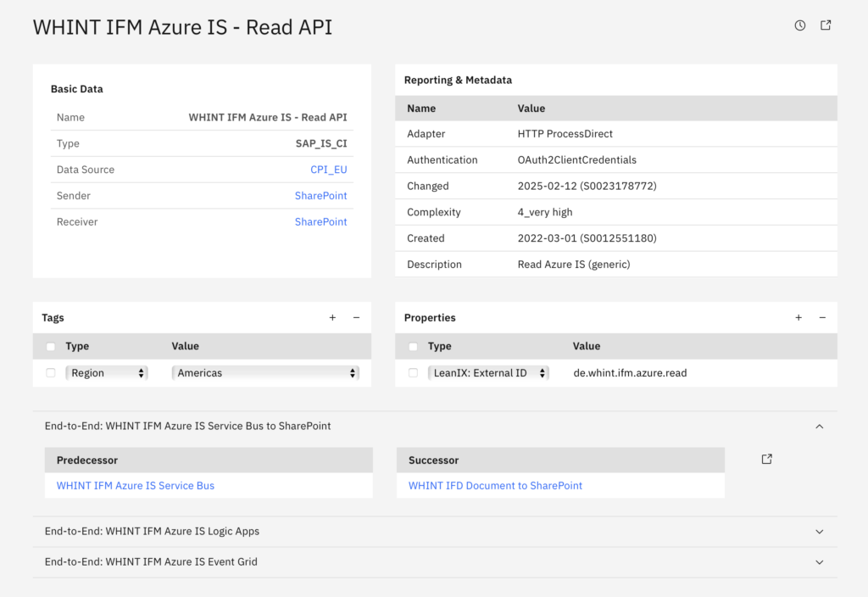The width and height of the screenshot is (868, 597).
Task: Open the CPI_EU data source link
Action: (x=328, y=170)
